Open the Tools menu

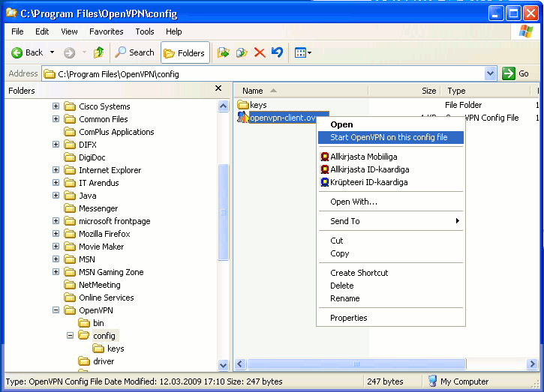point(145,31)
